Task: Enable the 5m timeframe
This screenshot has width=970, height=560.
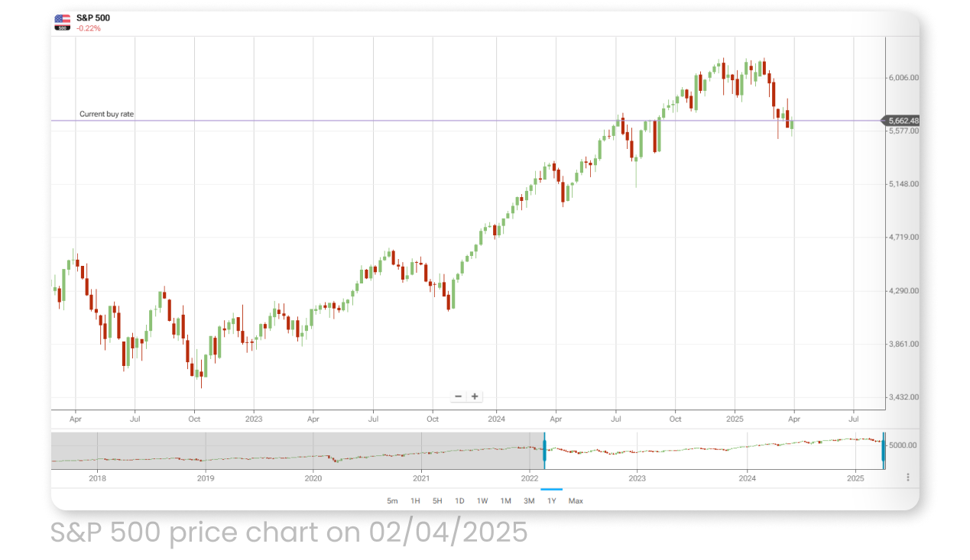Action: [392, 500]
